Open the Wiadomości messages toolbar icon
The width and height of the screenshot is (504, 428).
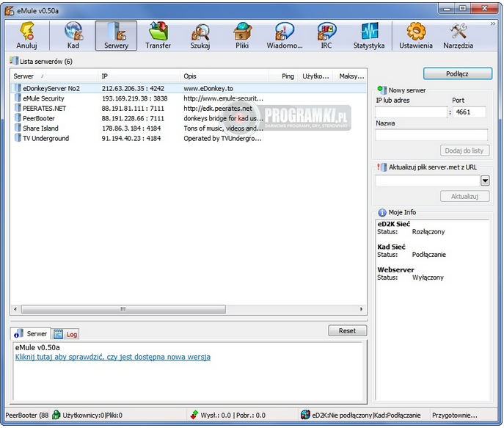pos(285,31)
